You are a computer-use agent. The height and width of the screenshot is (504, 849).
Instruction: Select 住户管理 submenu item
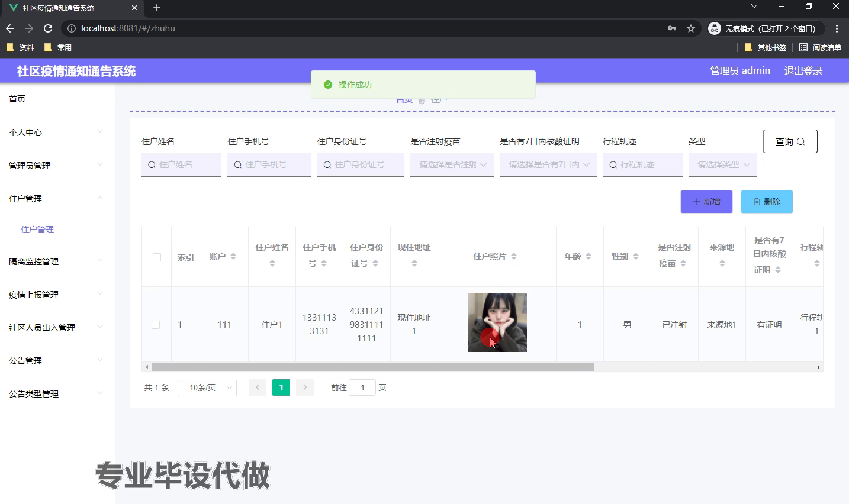(x=37, y=230)
